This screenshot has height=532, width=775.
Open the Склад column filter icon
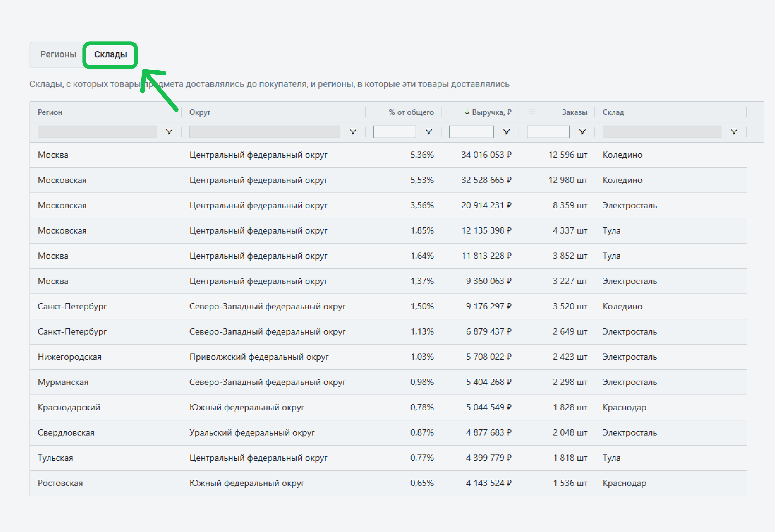pyautogui.click(x=734, y=132)
